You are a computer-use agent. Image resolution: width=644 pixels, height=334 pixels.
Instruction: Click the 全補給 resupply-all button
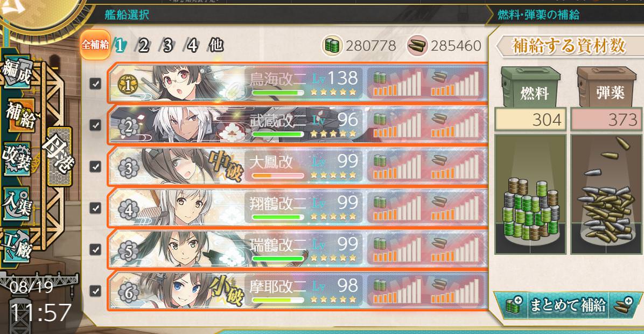[x=95, y=44]
